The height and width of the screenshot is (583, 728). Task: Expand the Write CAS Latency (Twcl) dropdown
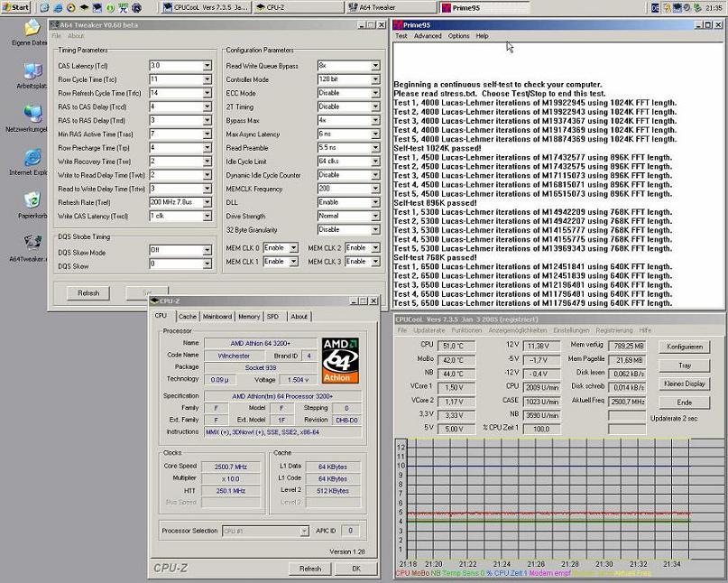pyautogui.click(x=207, y=216)
